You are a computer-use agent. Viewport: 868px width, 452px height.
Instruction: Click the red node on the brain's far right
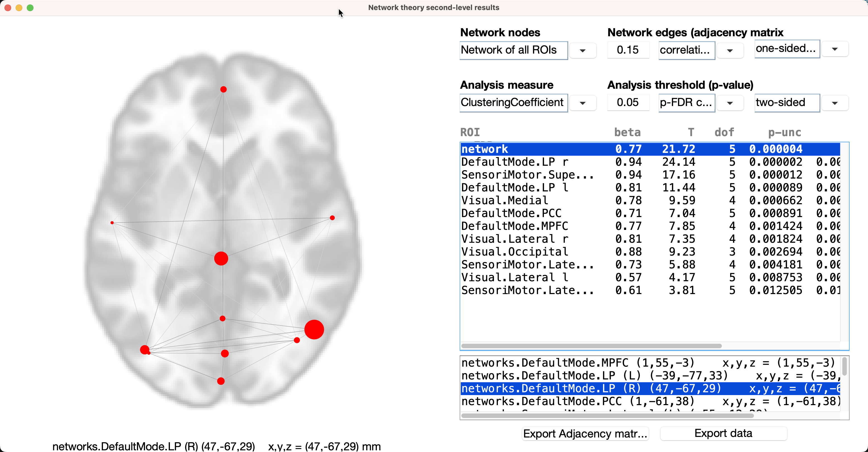click(x=332, y=218)
